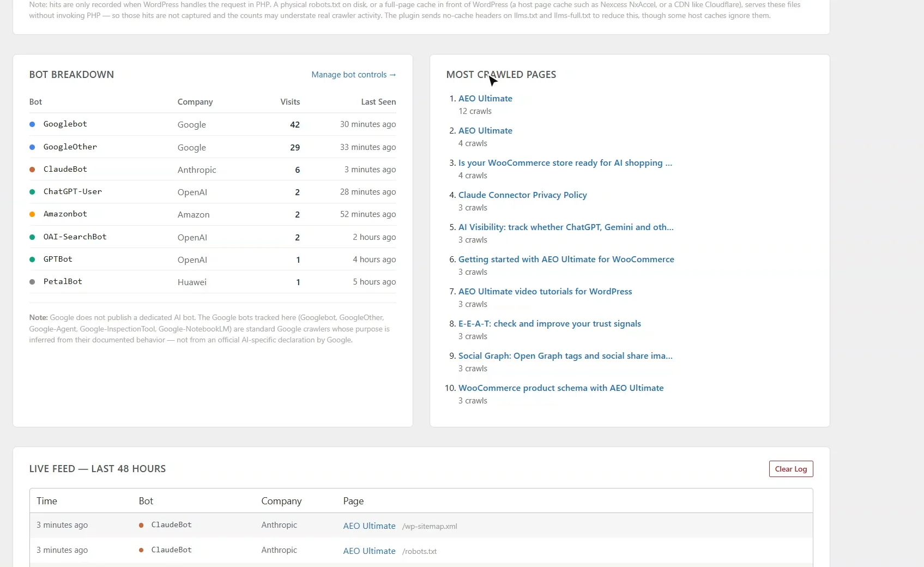Click the Time column header in Live Feed
The height and width of the screenshot is (567, 924).
click(x=47, y=501)
